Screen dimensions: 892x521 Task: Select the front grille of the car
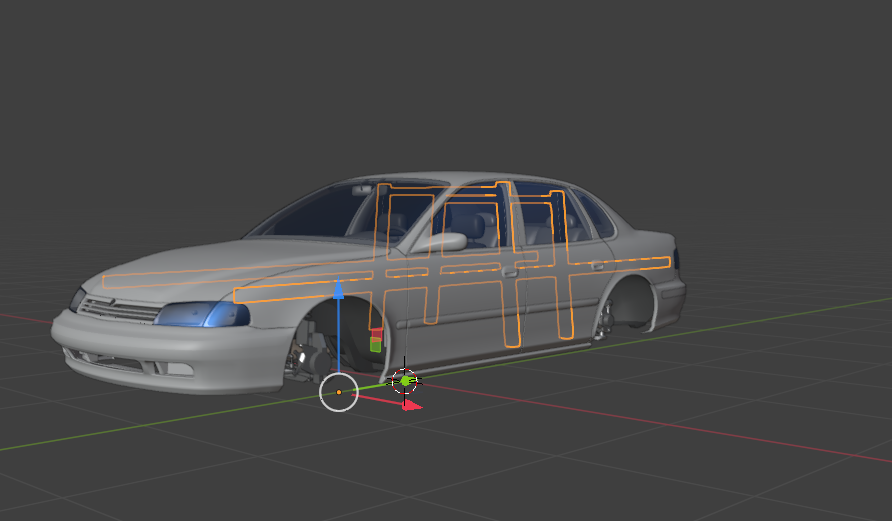pos(119,309)
